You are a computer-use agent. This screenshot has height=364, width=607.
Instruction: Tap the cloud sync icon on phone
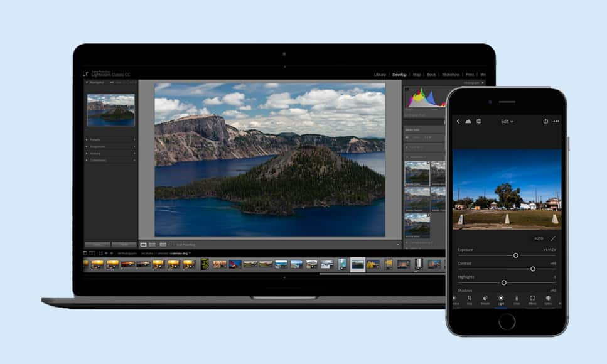[x=468, y=121]
